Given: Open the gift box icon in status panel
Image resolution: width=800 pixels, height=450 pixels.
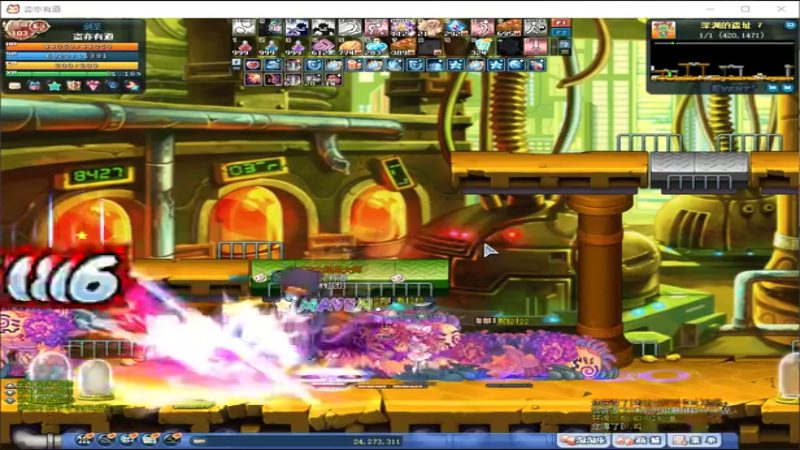Looking at the screenshot, I should click(x=34, y=86).
